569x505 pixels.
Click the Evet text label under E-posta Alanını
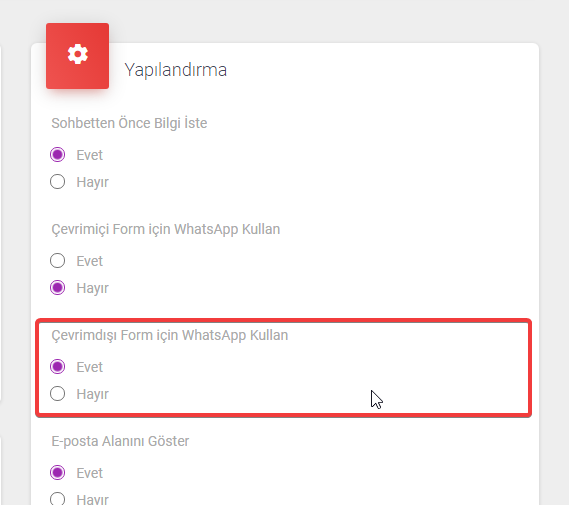90,473
